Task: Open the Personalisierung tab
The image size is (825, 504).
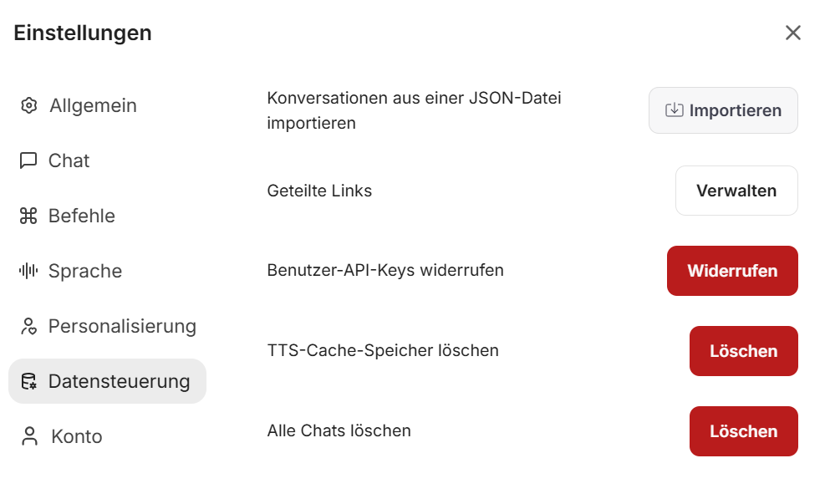Action: tap(122, 326)
